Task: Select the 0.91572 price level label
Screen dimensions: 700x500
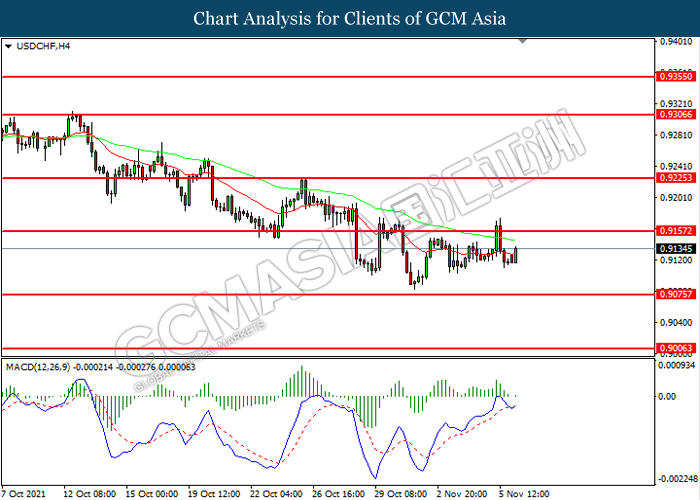Action: 676,231
